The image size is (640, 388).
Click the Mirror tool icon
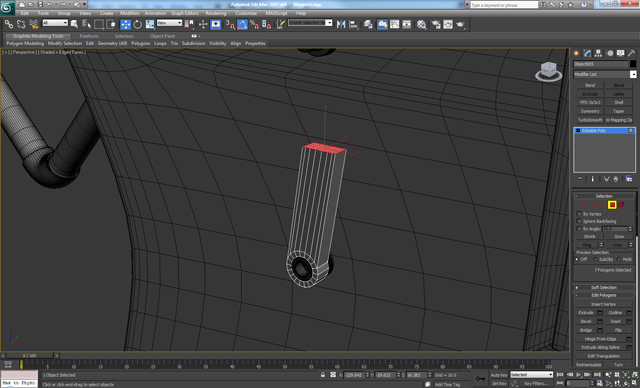341,24
